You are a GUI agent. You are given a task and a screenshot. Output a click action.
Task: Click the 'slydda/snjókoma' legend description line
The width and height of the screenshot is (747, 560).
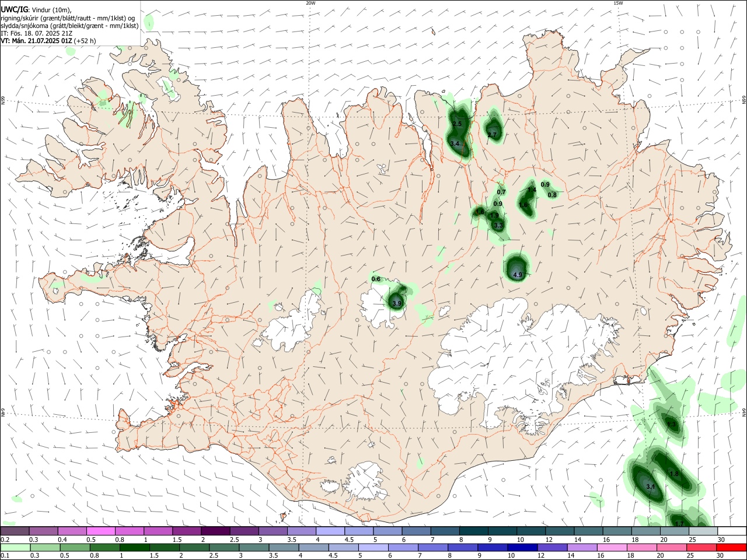(69, 26)
